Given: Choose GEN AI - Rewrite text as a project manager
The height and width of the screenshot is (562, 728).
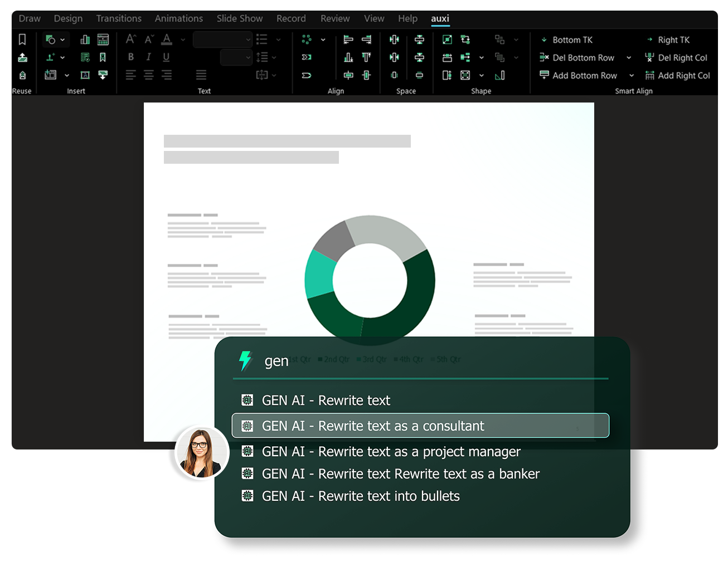Looking at the screenshot, I should tap(381, 451).
